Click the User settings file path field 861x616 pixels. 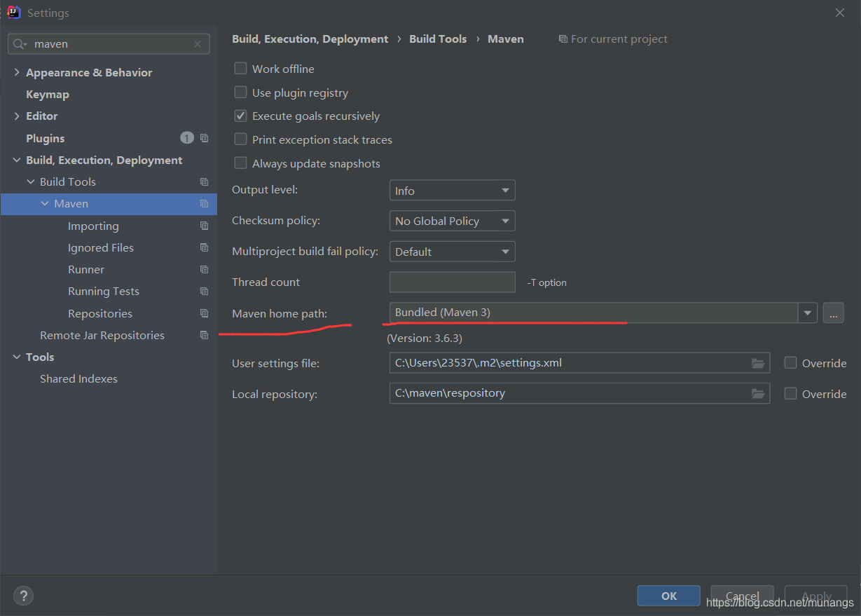[x=579, y=363]
